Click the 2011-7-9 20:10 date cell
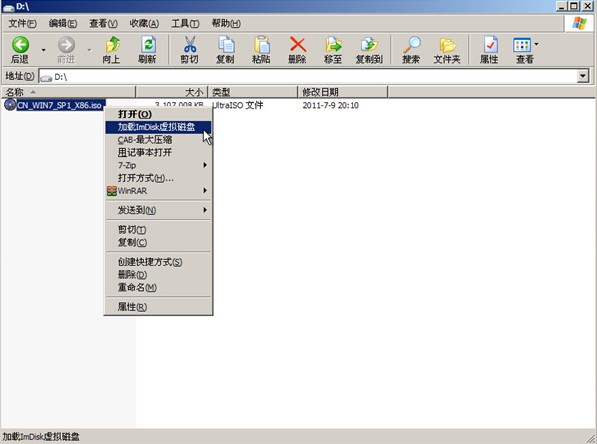 (x=330, y=105)
